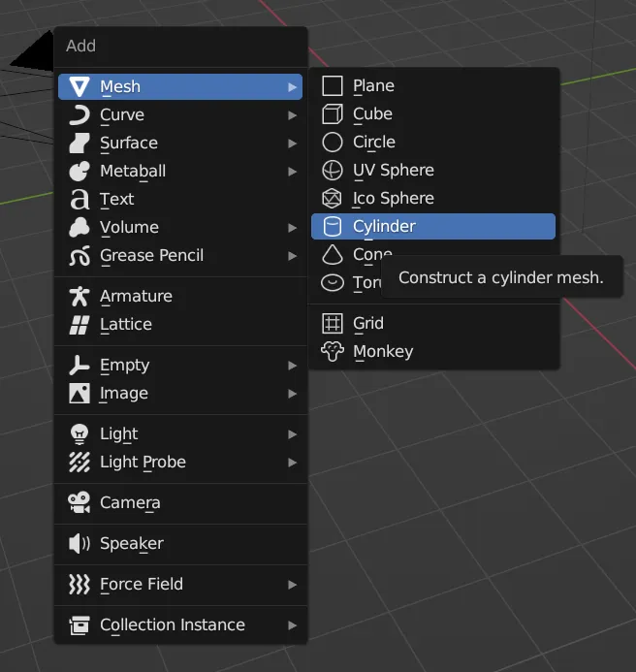Click the Light bulb icon

(79, 434)
